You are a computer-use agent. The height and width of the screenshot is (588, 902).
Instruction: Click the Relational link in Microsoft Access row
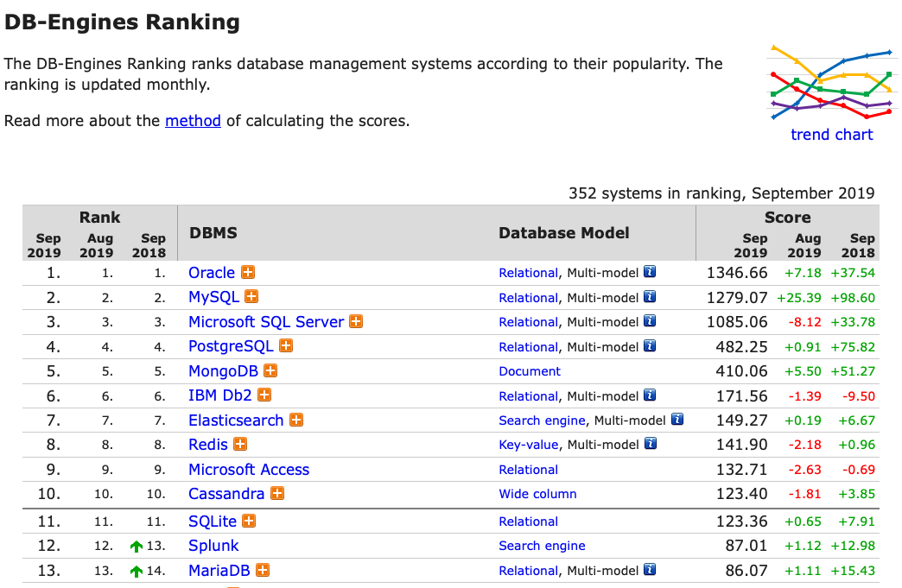(528, 470)
